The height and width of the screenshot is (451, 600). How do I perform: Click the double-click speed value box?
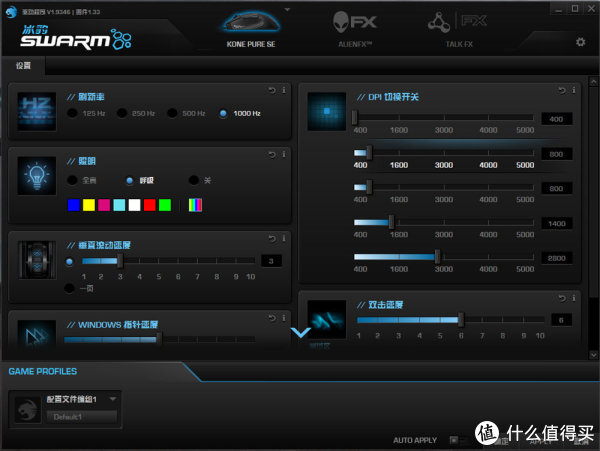[x=561, y=320]
